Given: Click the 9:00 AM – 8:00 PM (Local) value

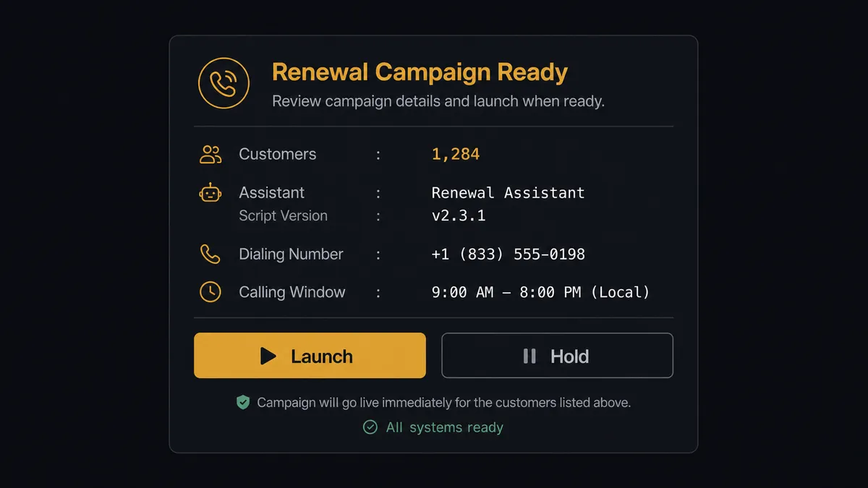Looking at the screenshot, I should pos(540,293).
